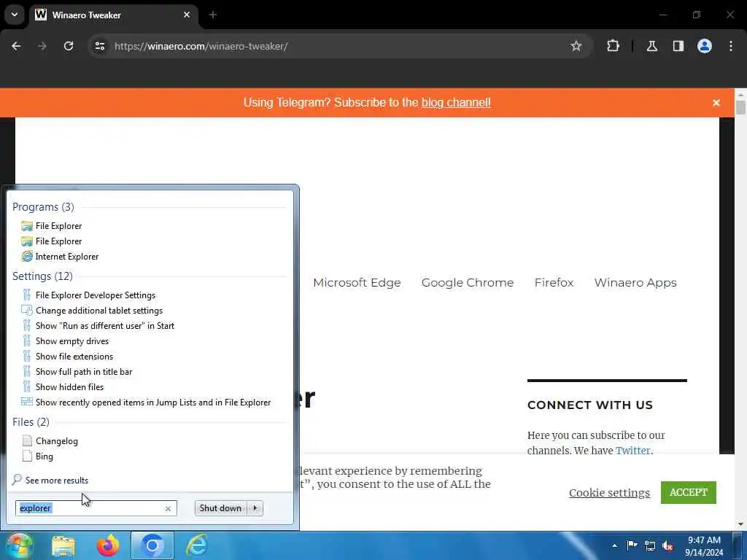Click the Files (2) header
The height and width of the screenshot is (560, 747).
pos(31,422)
